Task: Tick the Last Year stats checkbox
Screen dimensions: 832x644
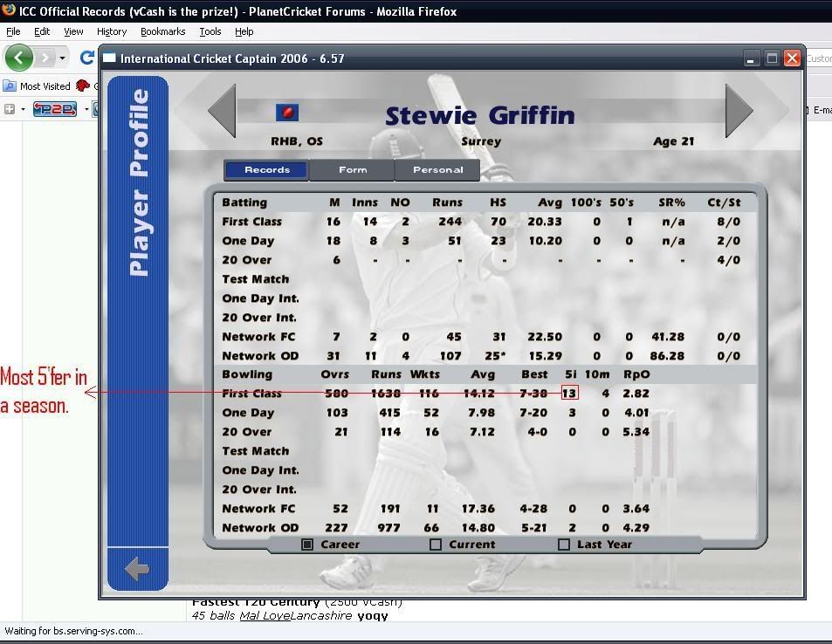Action: 564,545
